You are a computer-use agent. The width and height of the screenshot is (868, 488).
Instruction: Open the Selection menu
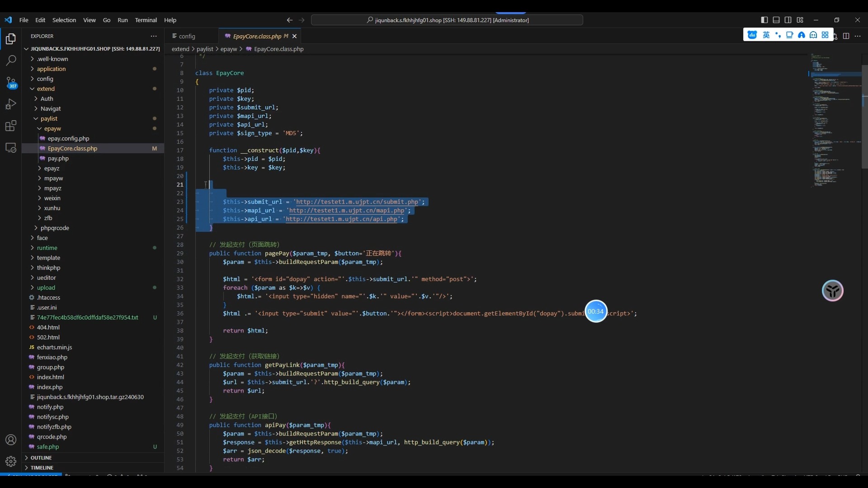pyautogui.click(x=64, y=20)
